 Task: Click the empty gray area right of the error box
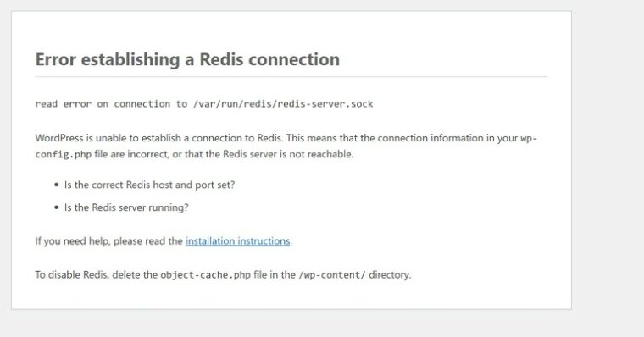pos(608,164)
